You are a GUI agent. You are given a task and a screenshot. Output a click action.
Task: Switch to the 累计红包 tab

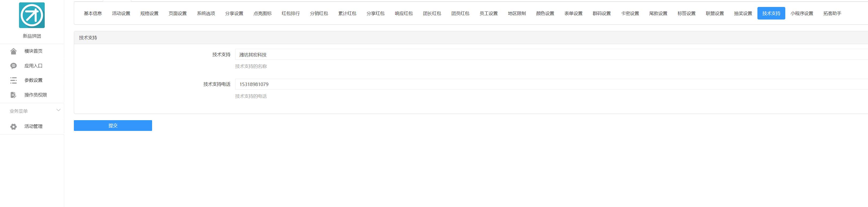[348, 13]
